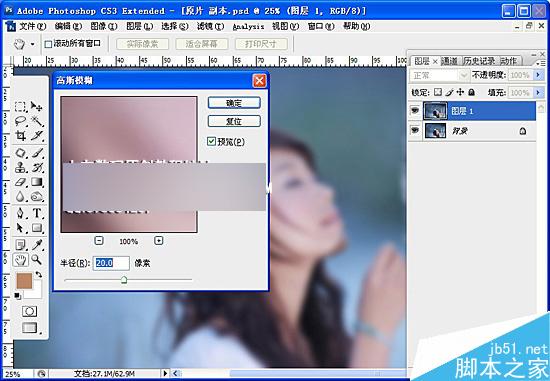Image resolution: width=550 pixels, height=381 pixels.
Task: Open the 图像 menu
Action: pyautogui.click(x=104, y=26)
